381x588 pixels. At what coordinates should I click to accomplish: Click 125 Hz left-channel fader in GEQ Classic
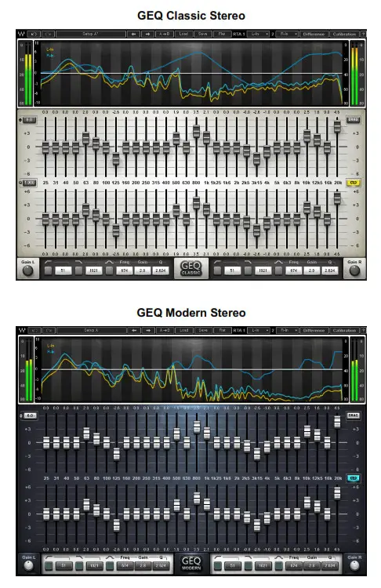click(116, 159)
